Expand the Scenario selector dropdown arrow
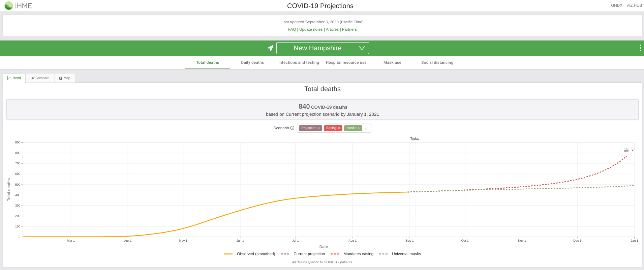The image size is (644, 270). point(366,128)
